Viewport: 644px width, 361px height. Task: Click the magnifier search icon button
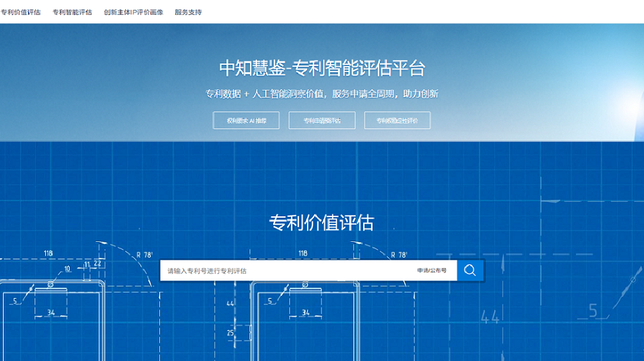470,270
